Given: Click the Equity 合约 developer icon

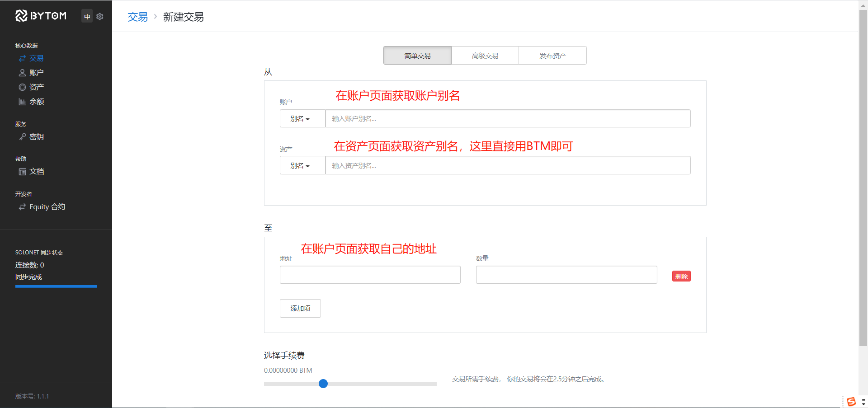Looking at the screenshot, I should click(x=23, y=207).
